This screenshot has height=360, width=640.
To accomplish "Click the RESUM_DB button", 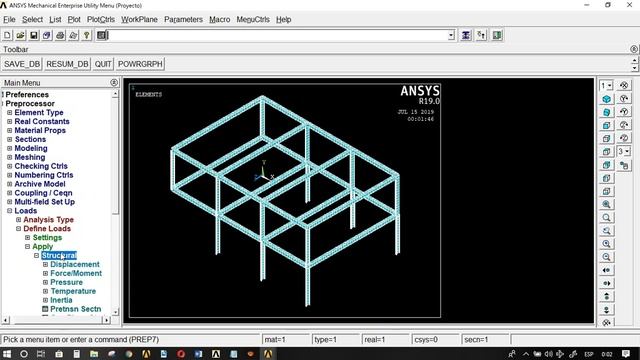I will [x=67, y=64].
